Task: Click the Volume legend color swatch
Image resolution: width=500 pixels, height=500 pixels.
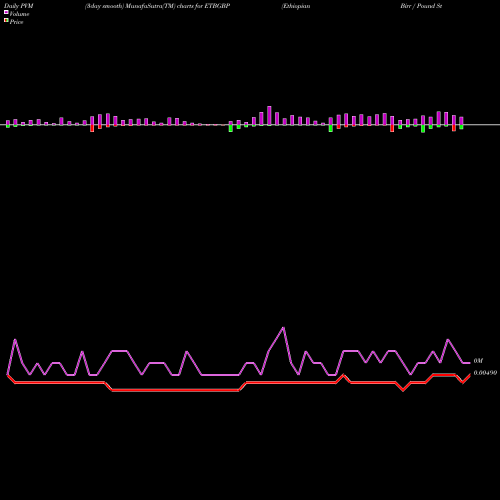Action: pyautogui.click(x=6, y=12)
